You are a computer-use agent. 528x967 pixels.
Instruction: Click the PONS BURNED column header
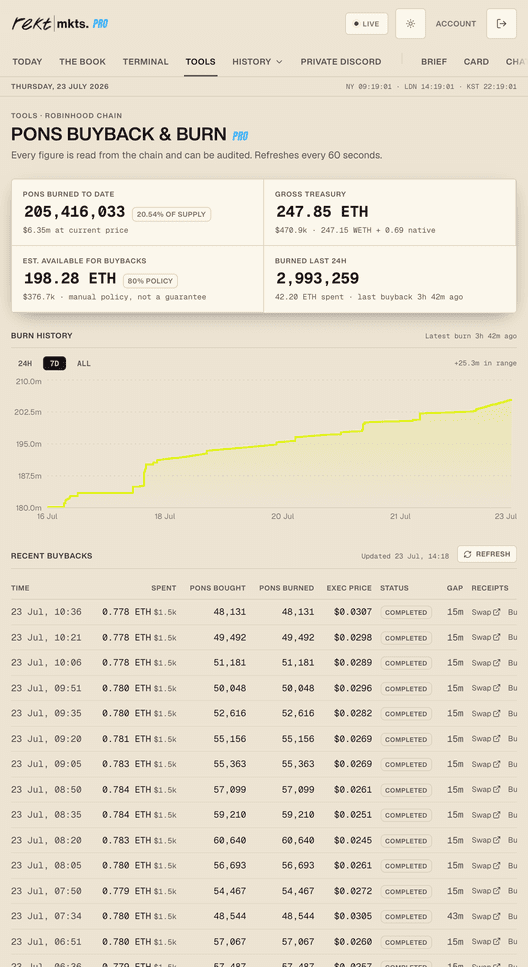point(287,588)
